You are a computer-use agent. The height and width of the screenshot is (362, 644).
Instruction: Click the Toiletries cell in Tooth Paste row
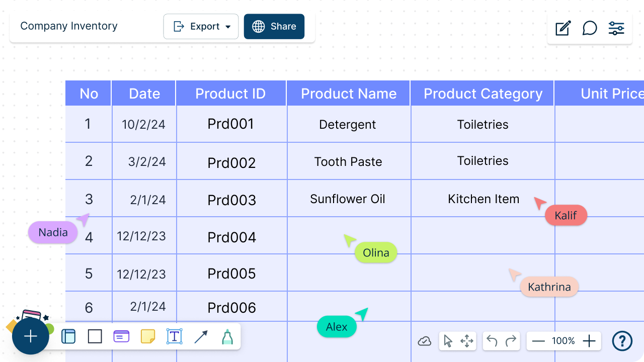click(x=483, y=160)
